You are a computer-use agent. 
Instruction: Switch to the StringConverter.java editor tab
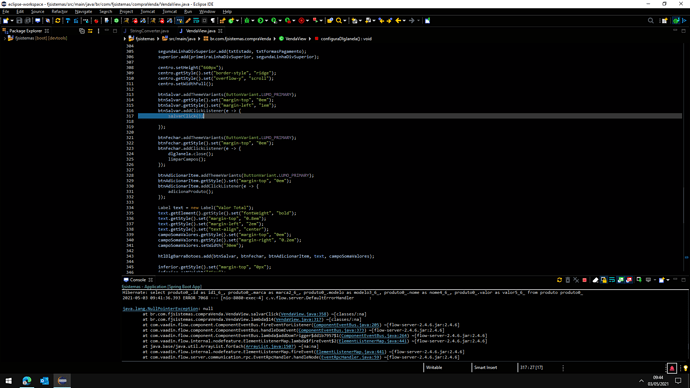coord(149,31)
